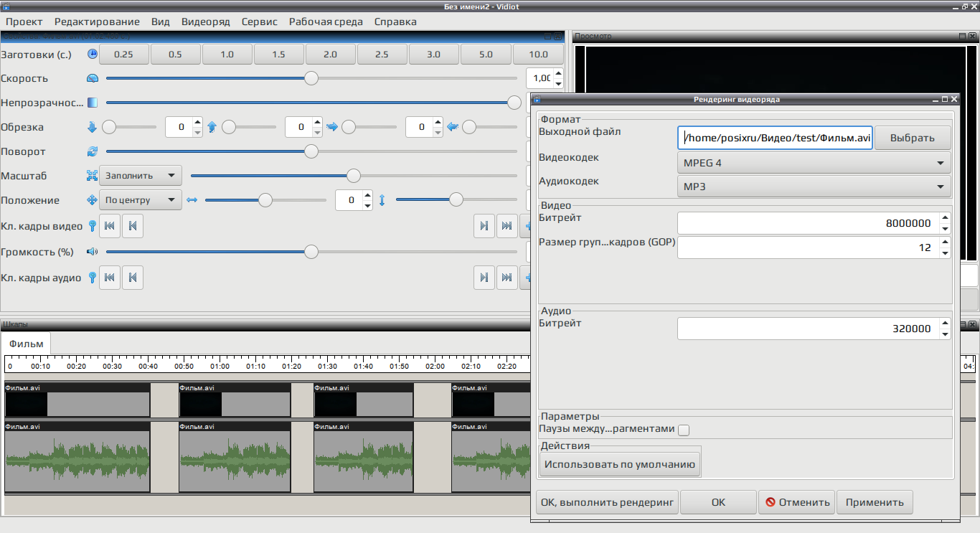Toggle the pauses between fragments checkbox
The width and height of the screenshot is (980, 533).
click(684, 430)
